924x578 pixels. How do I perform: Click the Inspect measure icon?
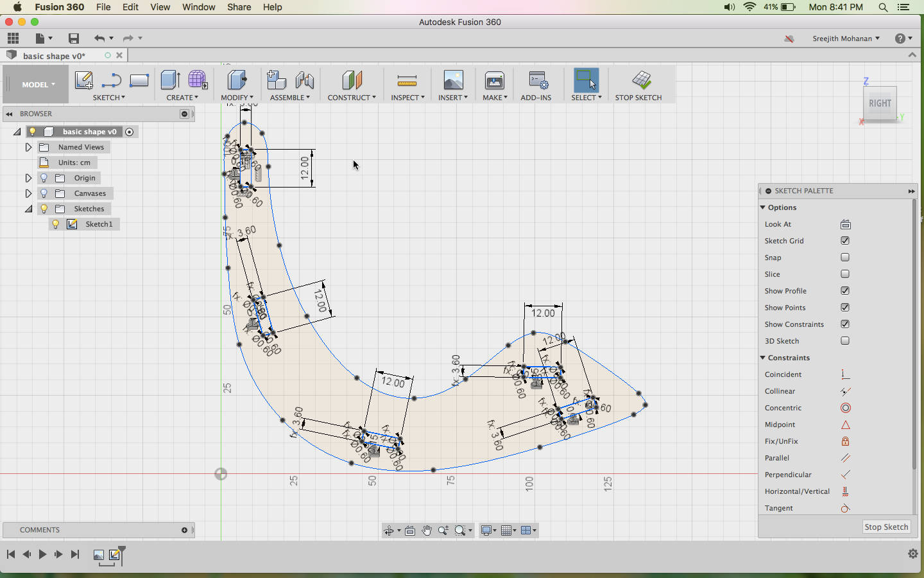407,80
